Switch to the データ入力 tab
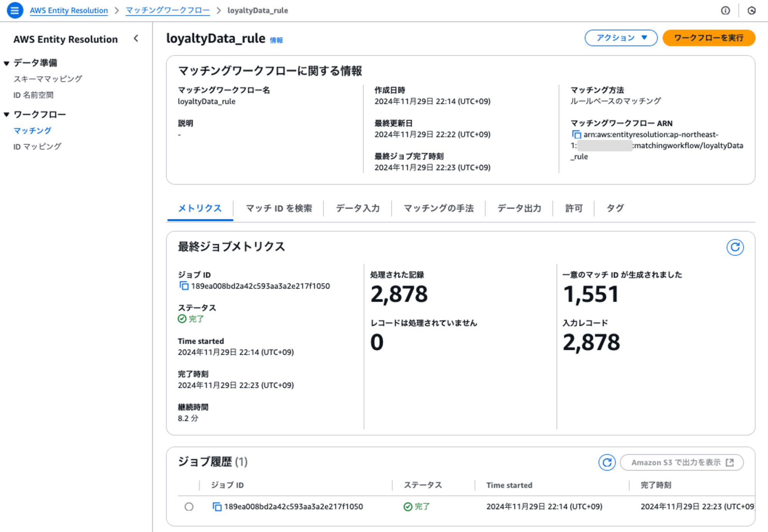768x532 pixels. 358,208
